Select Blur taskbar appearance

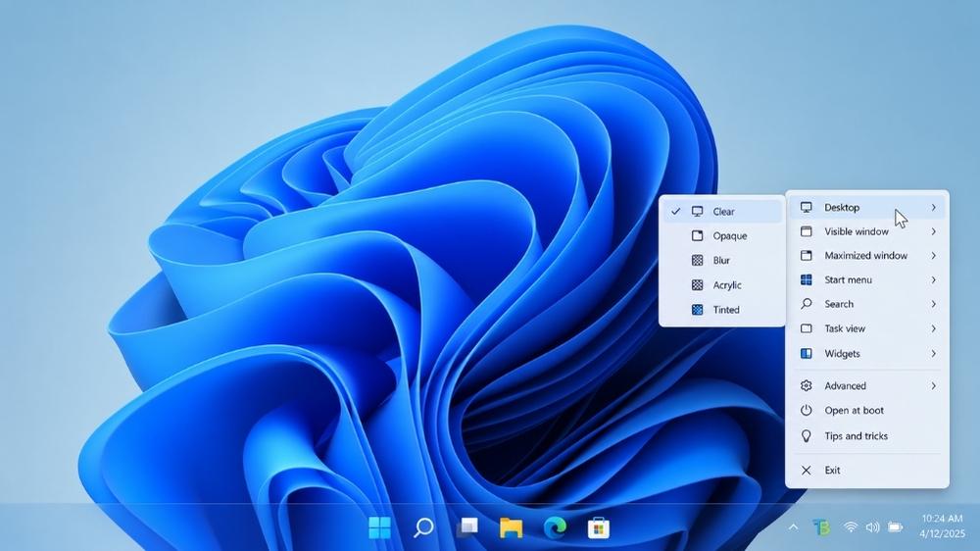[x=722, y=260]
